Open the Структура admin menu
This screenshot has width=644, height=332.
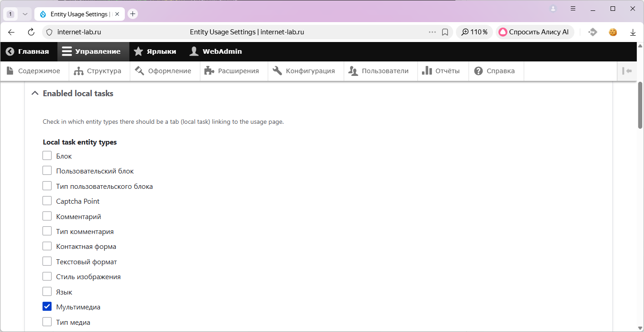click(98, 71)
